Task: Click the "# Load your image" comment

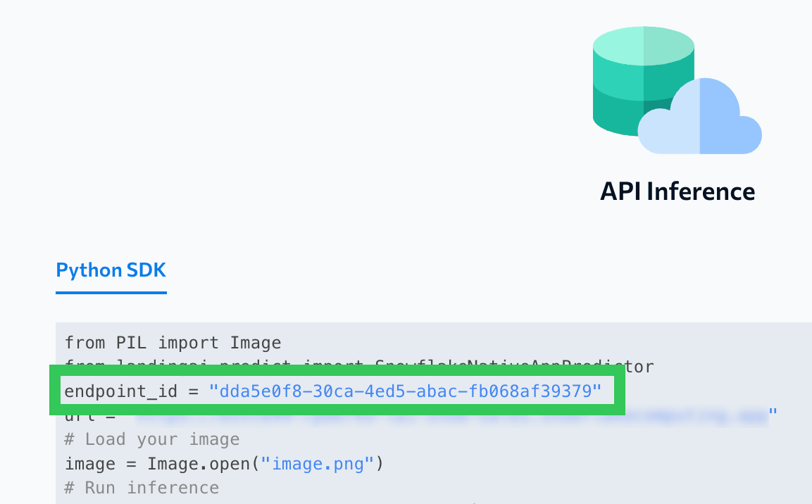Action: point(152,440)
